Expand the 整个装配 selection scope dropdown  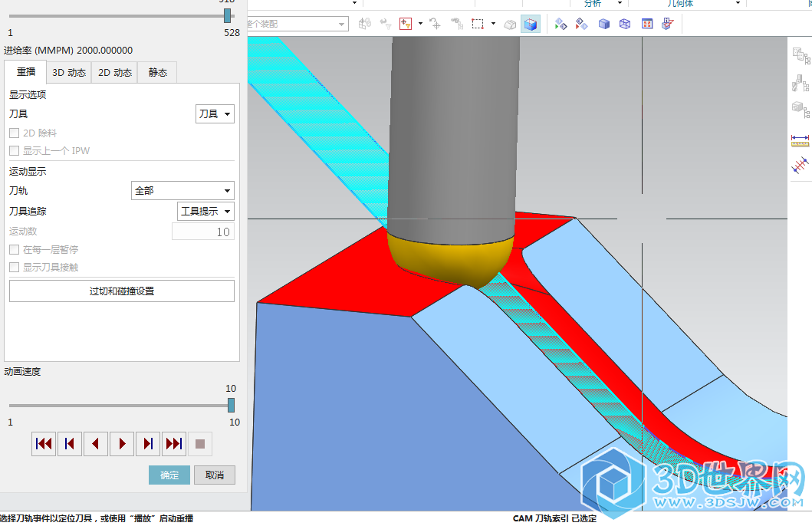coord(341,24)
